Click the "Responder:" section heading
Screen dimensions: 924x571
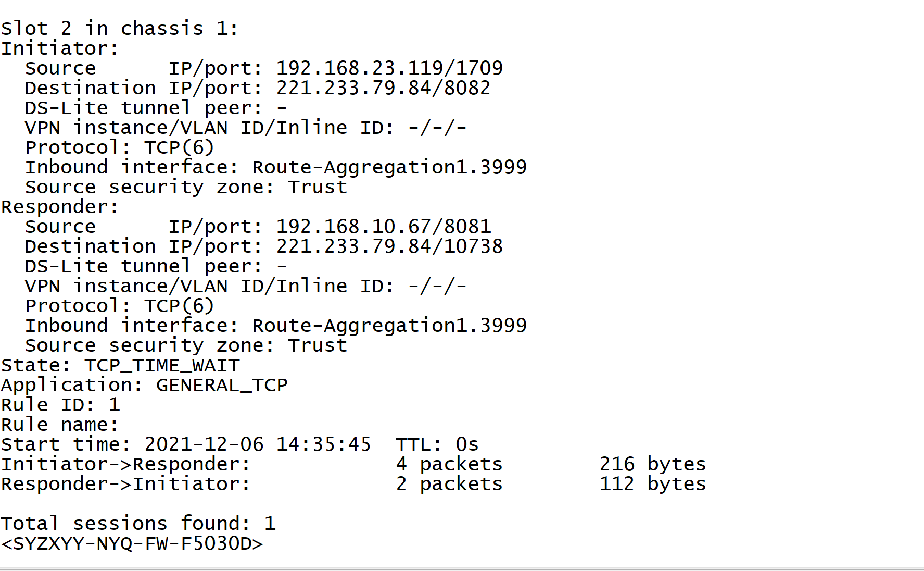[60, 207]
